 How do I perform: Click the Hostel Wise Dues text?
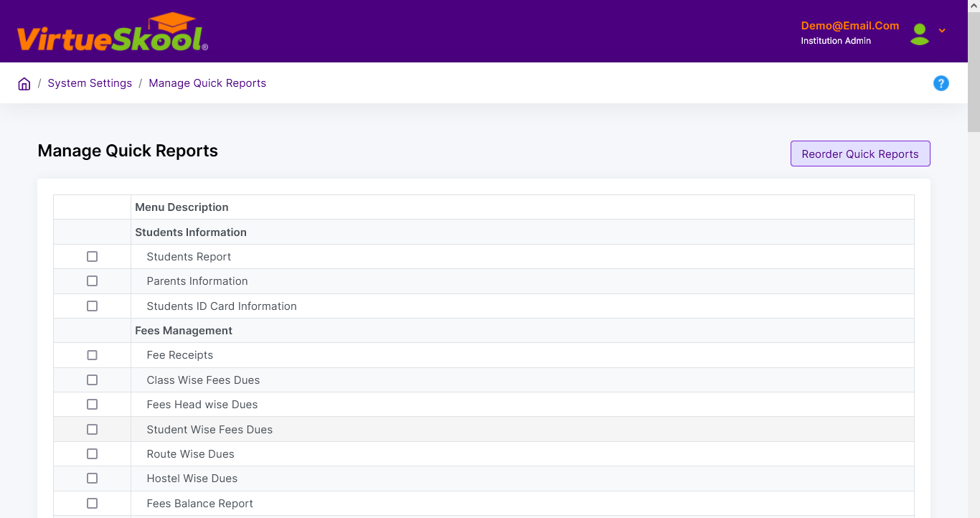pos(192,479)
